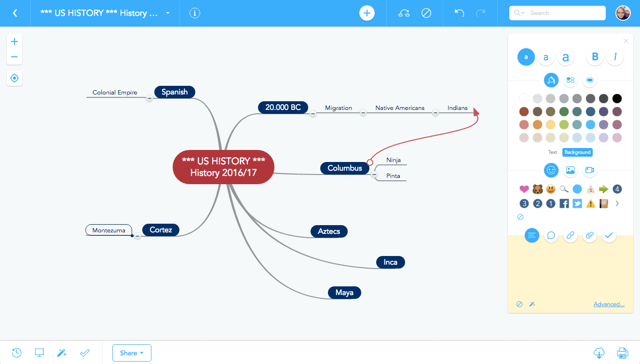This screenshot has width=640, height=364.
Task: Click the add new topic plus button
Action: click(x=367, y=13)
